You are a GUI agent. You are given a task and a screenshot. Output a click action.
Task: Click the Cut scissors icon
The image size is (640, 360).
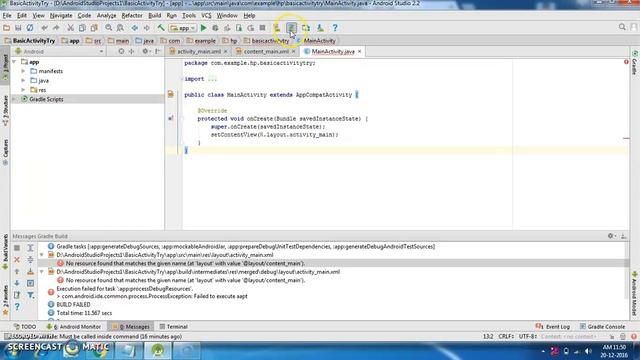(71, 28)
